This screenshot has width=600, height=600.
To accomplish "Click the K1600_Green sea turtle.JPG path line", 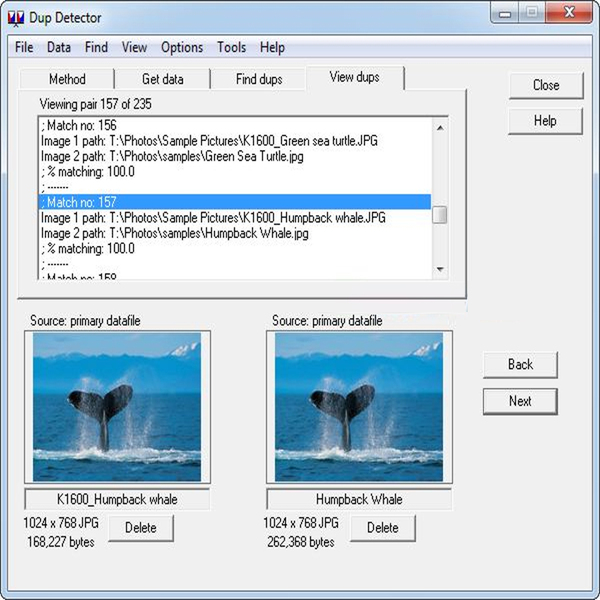I will click(x=235, y=141).
